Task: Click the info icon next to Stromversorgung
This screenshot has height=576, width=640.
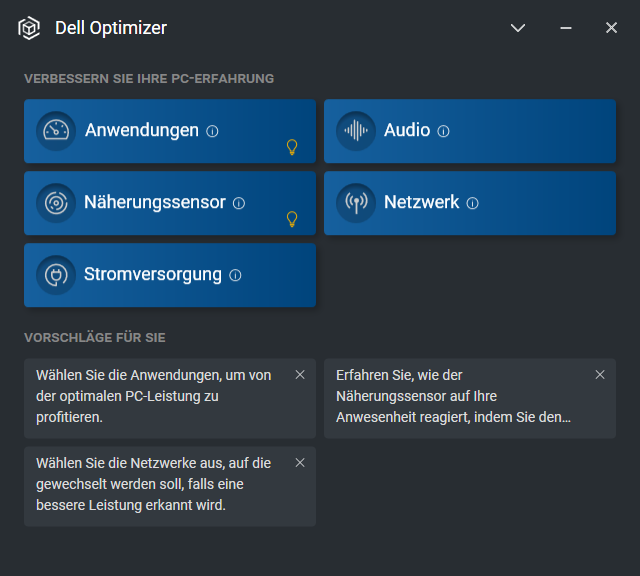Action: 235,275
